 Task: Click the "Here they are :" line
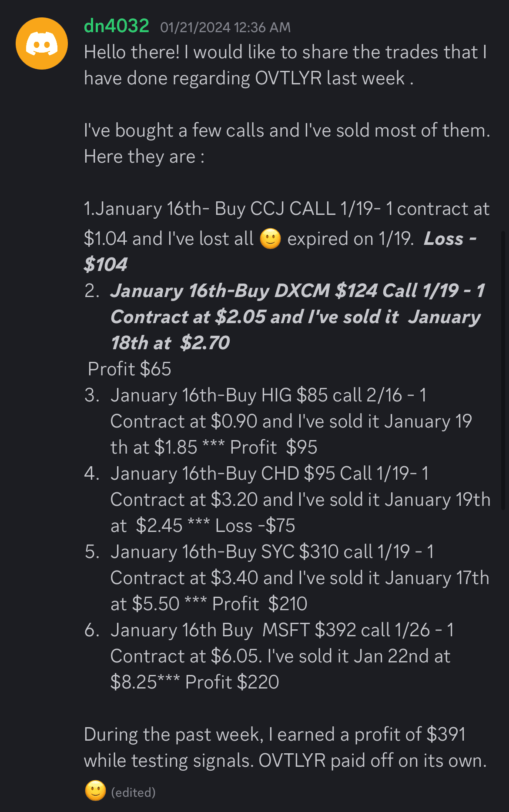click(x=144, y=157)
